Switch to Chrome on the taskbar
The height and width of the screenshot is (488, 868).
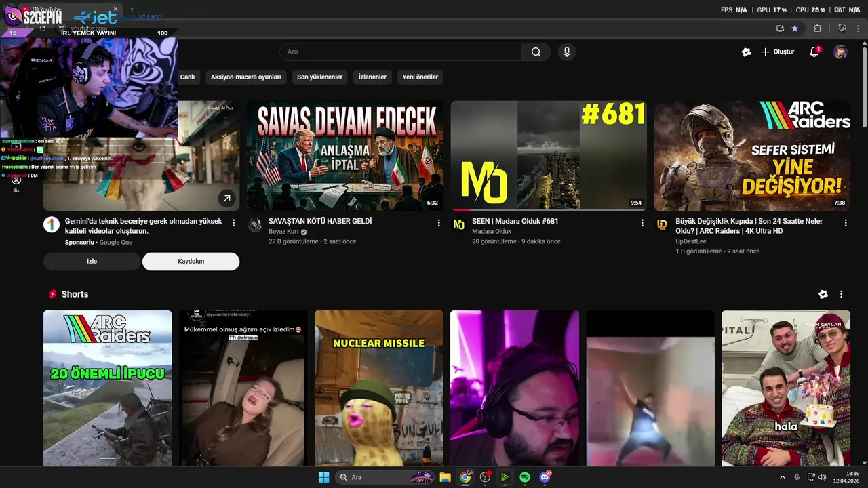point(465,477)
